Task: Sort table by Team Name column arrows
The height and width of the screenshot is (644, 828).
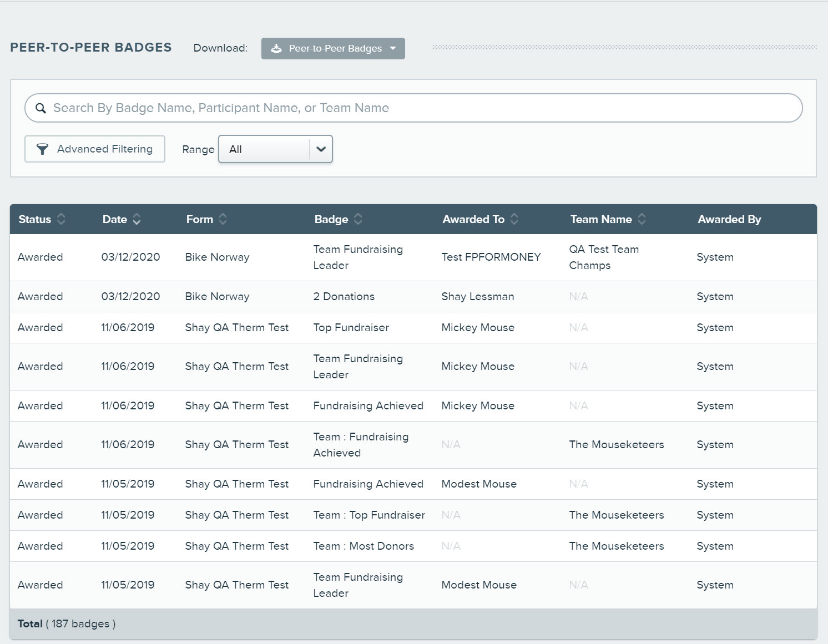Action: point(642,219)
